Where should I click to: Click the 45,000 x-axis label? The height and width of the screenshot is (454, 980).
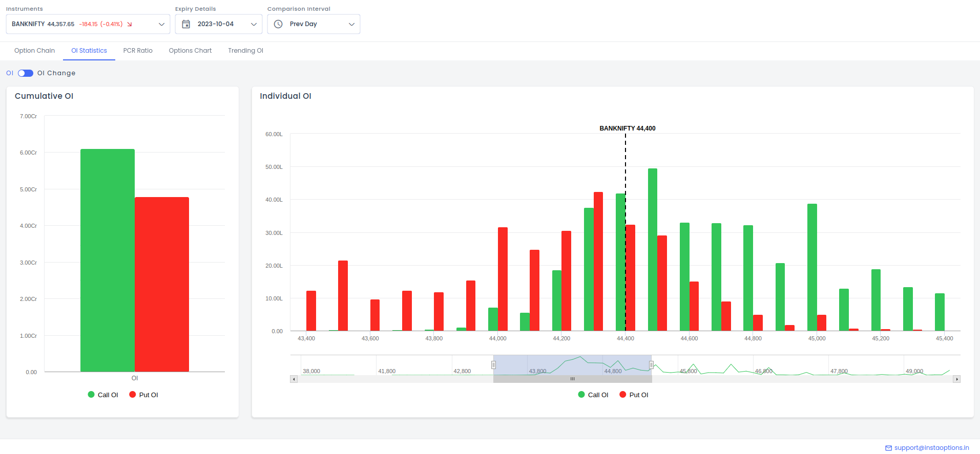[817, 338]
